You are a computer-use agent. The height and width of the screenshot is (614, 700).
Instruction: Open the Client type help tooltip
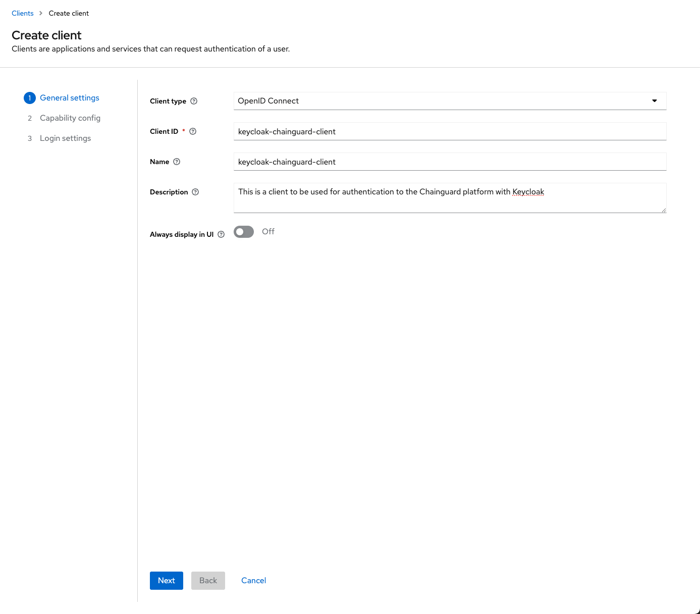click(x=195, y=101)
